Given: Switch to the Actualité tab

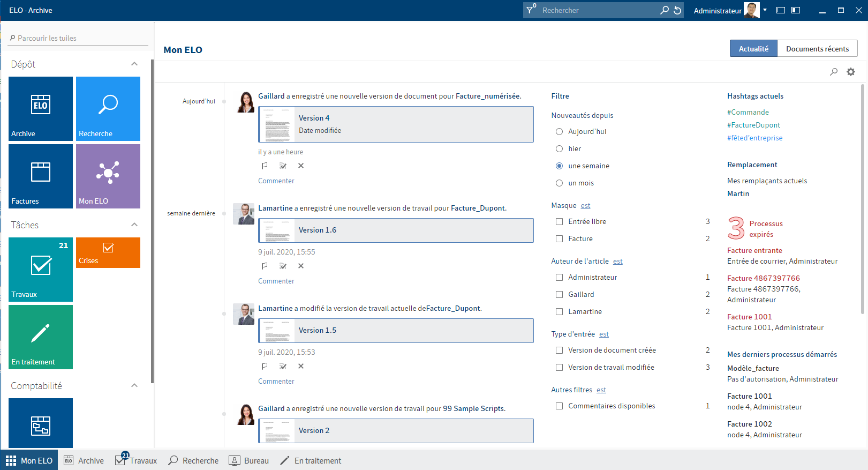Looking at the screenshot, I should click(x=753, y=48).
